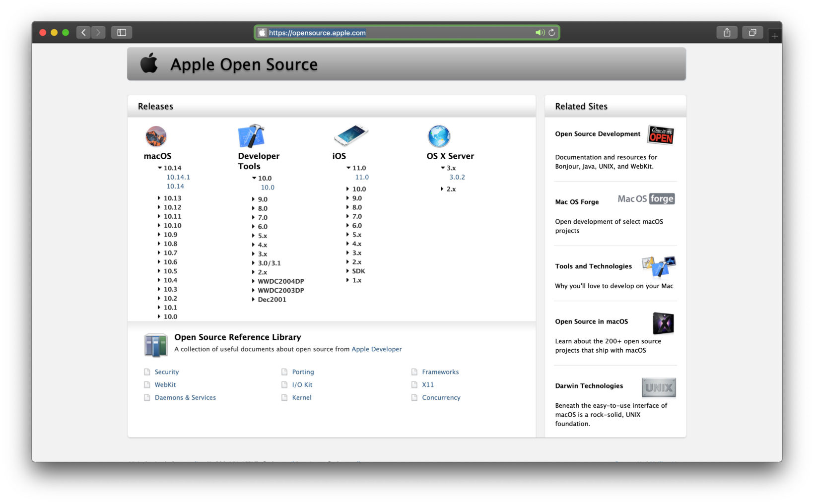
Task: Go forward with the Safari forward arrow
Action: (x=98, y=33)
